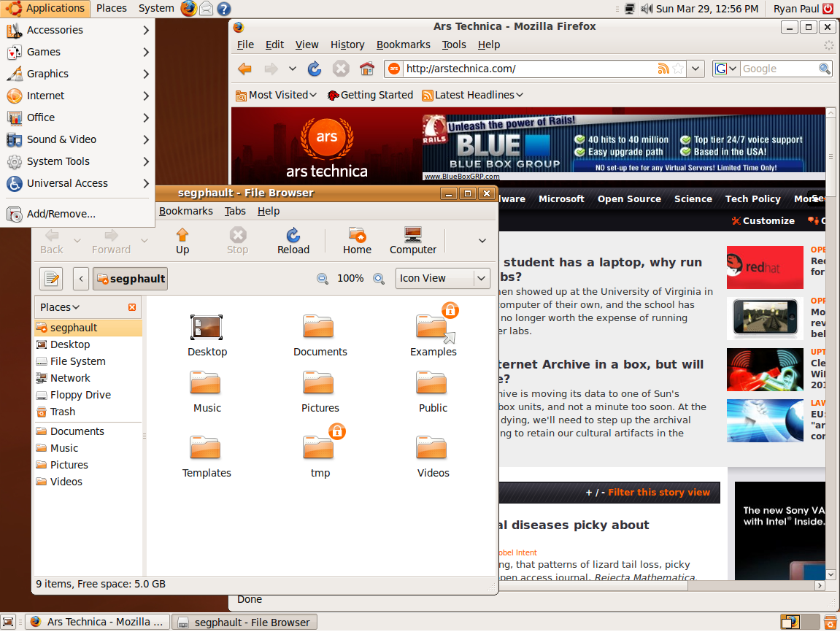
Task: Click the volume icon in system tray
Action: 647,9
